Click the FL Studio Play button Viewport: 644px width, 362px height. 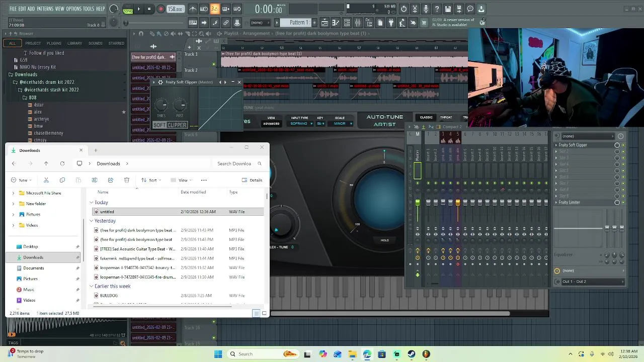coord(139,9)
